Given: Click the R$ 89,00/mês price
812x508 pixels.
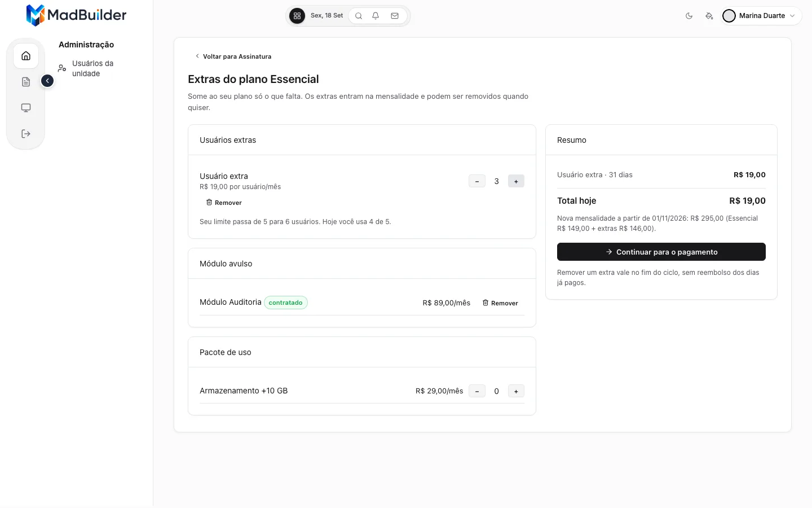Looking at the screenshot, I should pyautogui.click(x=447, y=303).
